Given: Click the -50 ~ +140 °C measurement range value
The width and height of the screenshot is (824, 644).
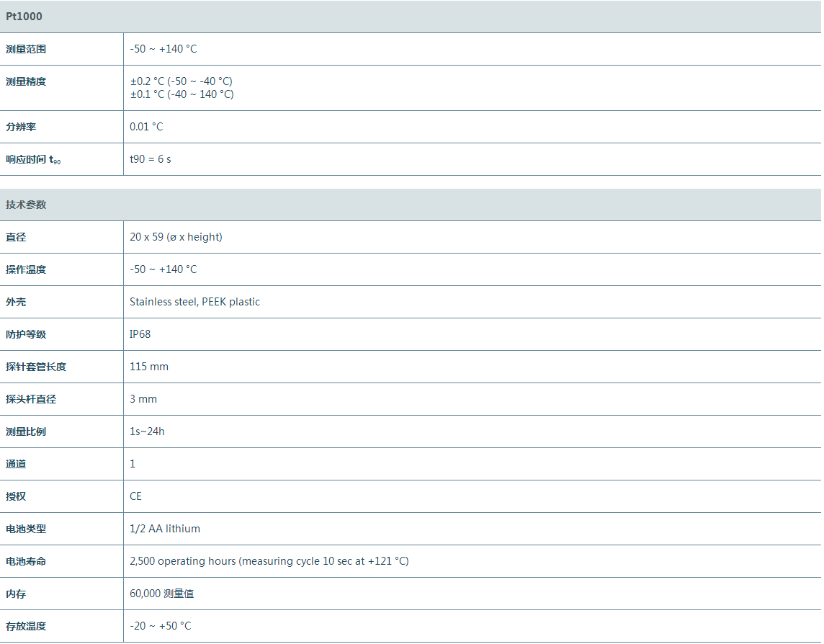Looking at the screenshot, I should pos(163,49).
